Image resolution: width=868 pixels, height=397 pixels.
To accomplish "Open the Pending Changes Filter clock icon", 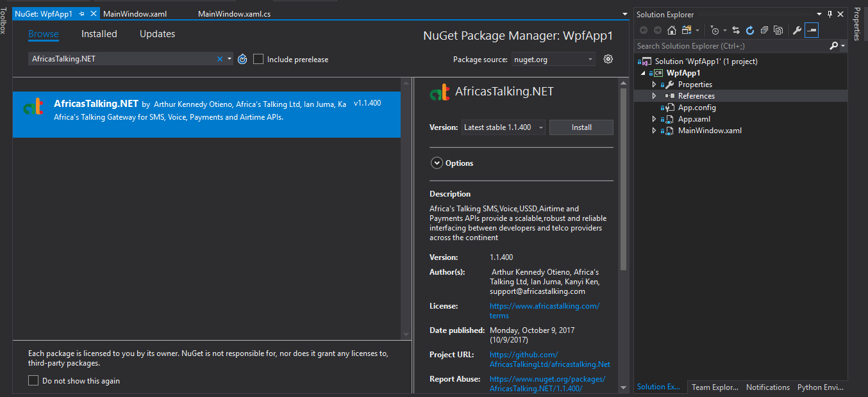I will click(715, 30).
